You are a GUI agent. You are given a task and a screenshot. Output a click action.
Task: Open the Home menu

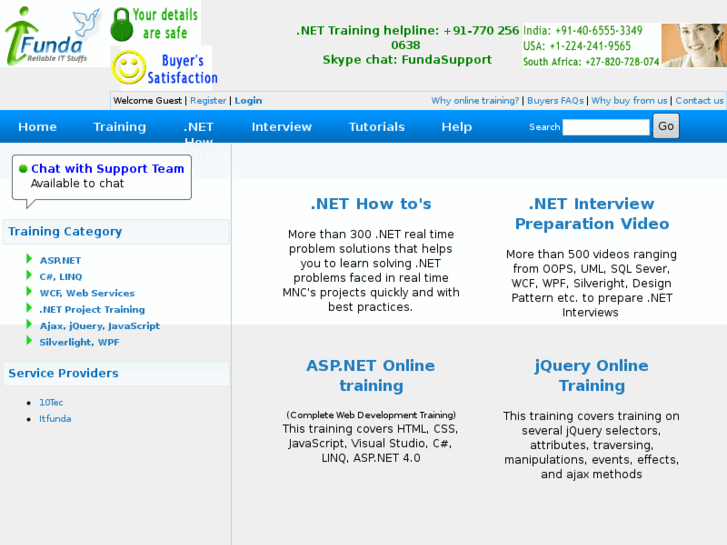[x=38, y=127]
